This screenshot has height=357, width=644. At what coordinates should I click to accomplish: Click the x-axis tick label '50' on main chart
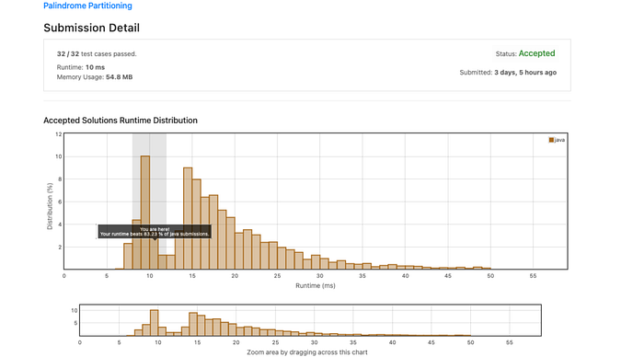pyautogui.click(x=490, y=276)
